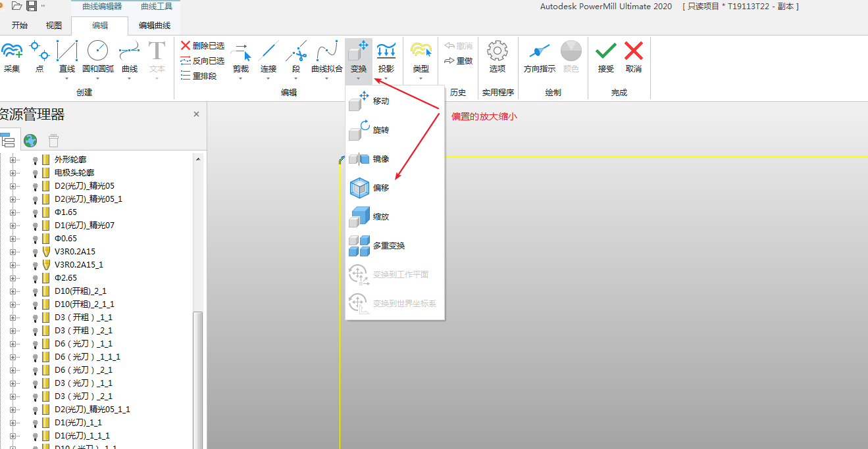This screenshot has width=868, height=449.
Task: Switch to the 编辑曲线 ribbon tab
Action: click(155, 26)
